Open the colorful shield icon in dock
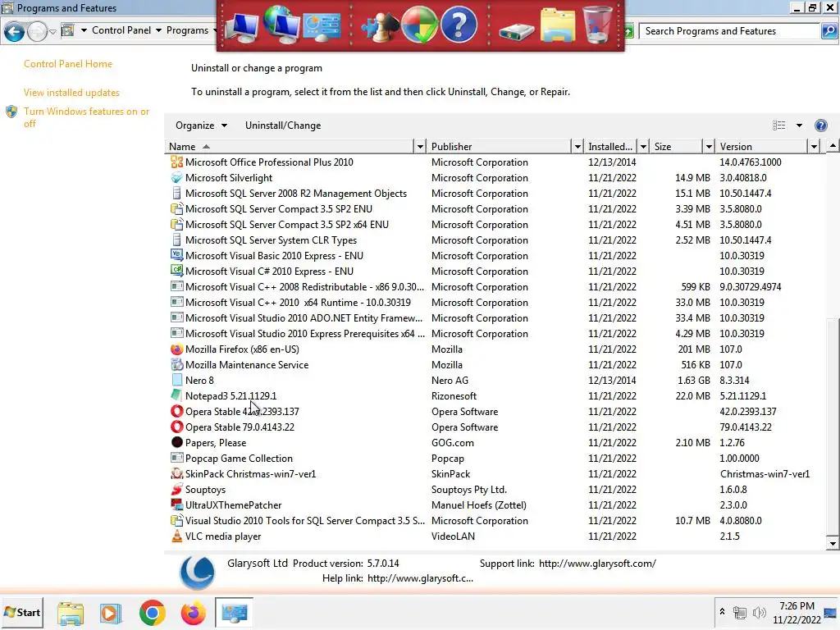The image size is (840, 630). coord(419,25)
